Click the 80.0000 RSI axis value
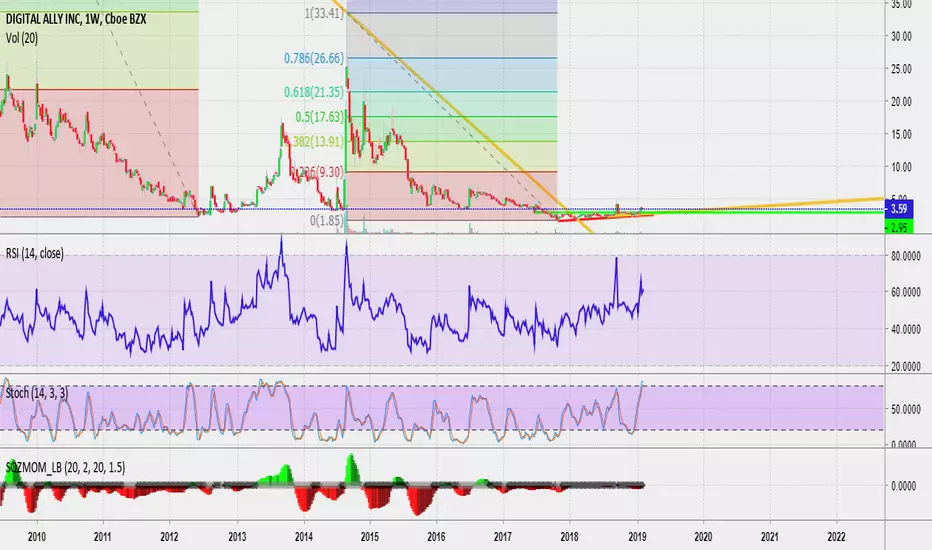The height and width of the screenshot is (550, 932). coord(905,256)
